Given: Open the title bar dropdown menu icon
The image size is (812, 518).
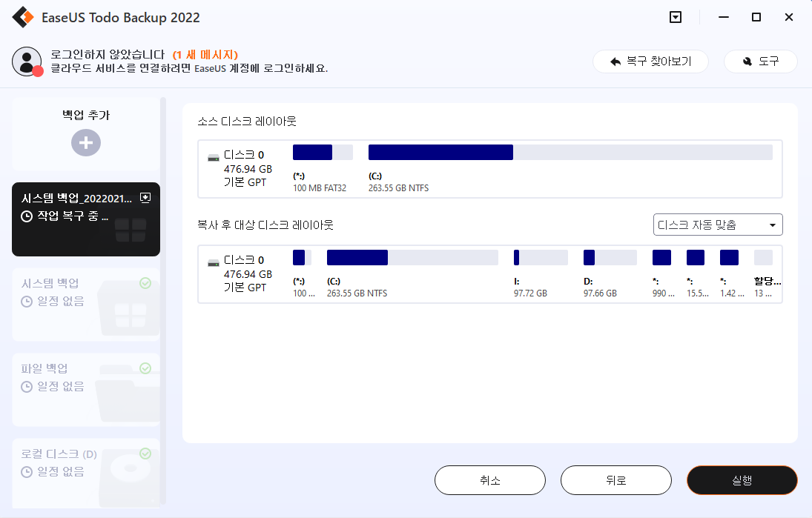Looking at the screenshot, I should [676, 17].
